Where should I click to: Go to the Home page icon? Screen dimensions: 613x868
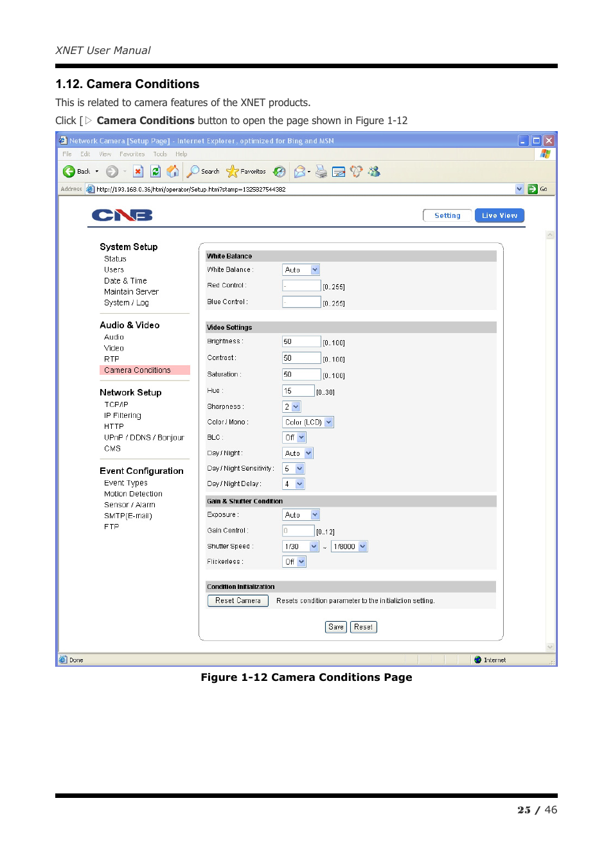[x=173, y=172]
